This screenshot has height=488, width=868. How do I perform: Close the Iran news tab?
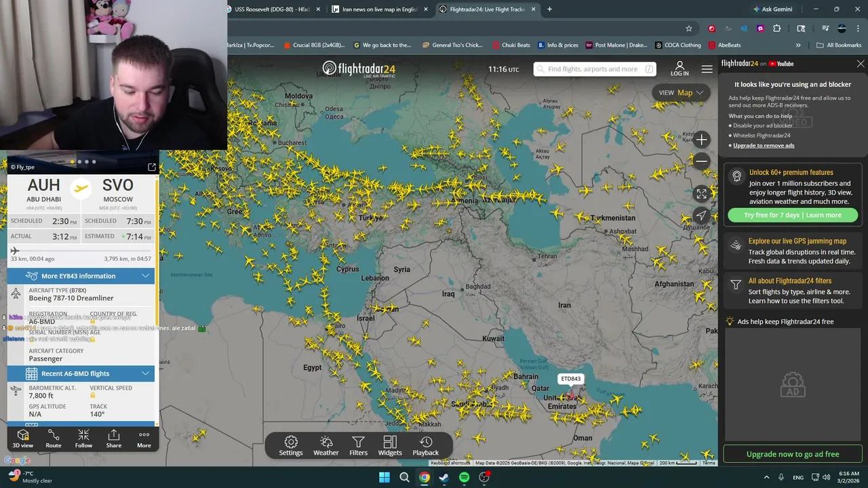coord(427,9)
